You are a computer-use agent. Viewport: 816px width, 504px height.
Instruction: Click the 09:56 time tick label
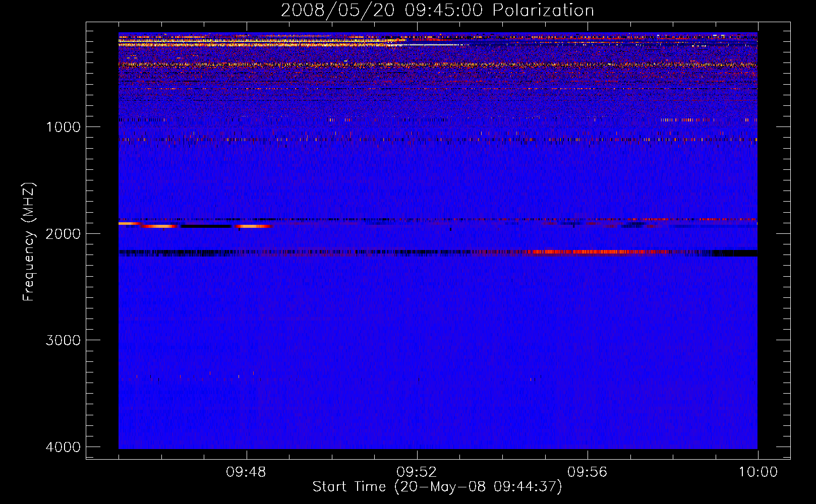[587, 472]
